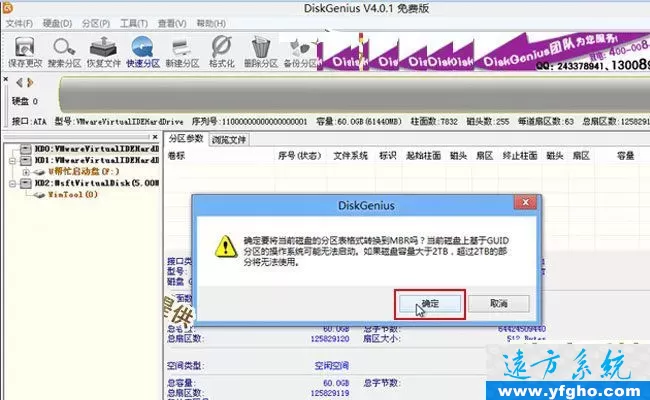Collapse the HD2 disk tree node
The height and width of the screenshot is (400, 650).
[x=12, y=183]
